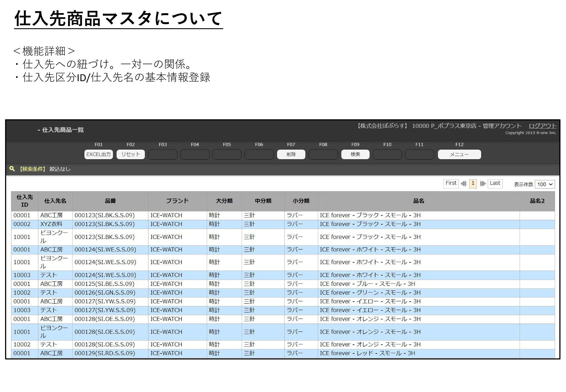Click the 品名 column header

(418, 201)
